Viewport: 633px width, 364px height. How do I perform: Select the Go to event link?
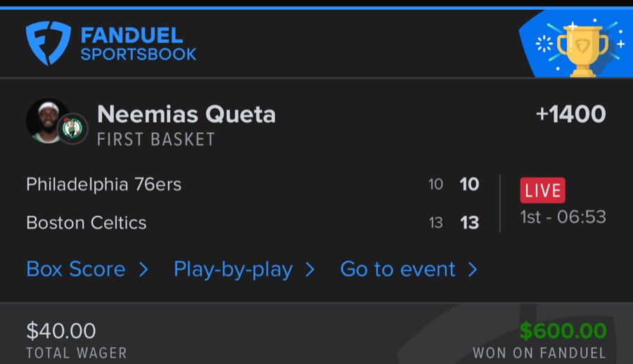(397, 269)
